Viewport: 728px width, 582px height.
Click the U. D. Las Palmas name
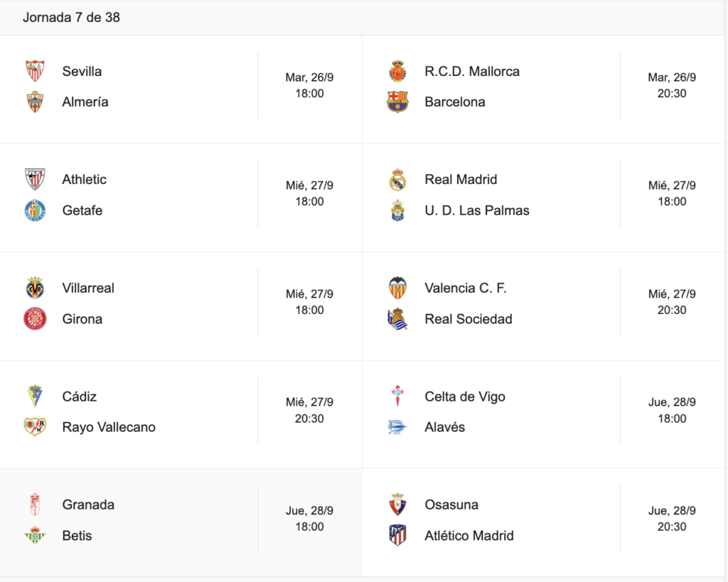(477, 211)
